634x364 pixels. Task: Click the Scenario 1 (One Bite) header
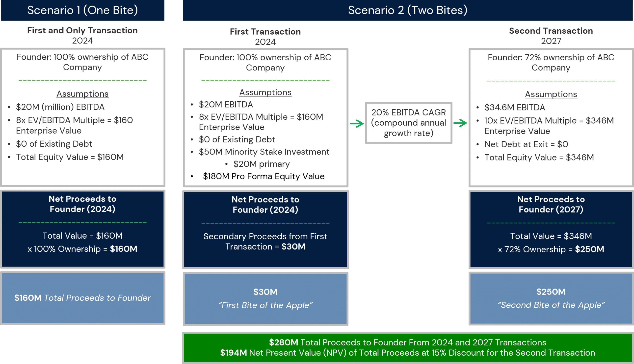[x=82, y=10]
